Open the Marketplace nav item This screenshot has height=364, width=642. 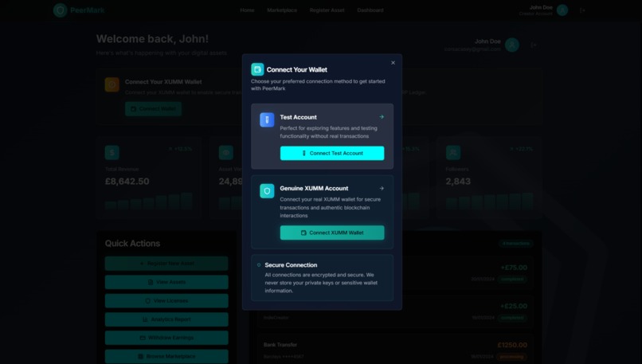pos(282,10)
